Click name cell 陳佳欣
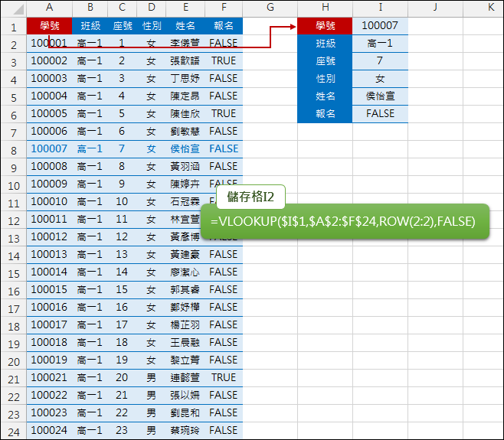The width and height of the screenshot is (504, 440). pyautogui.click(x=185, y=114)
